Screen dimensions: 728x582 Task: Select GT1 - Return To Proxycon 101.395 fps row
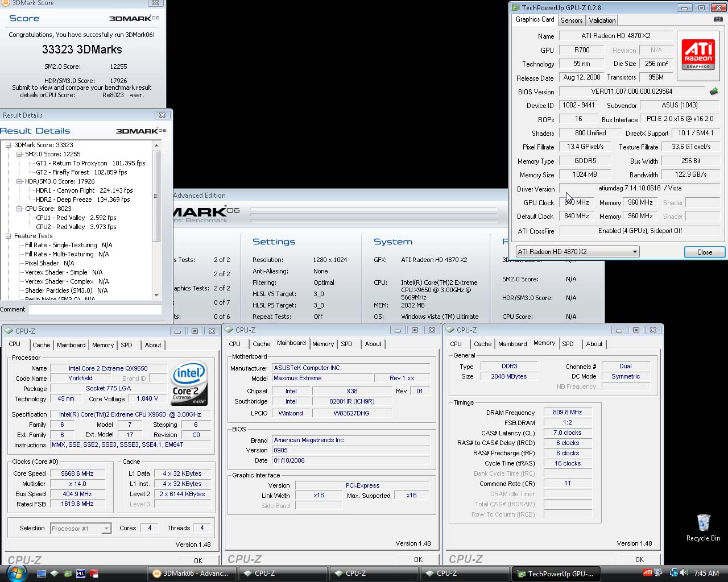pyautogui.click(x=90, y=163)
